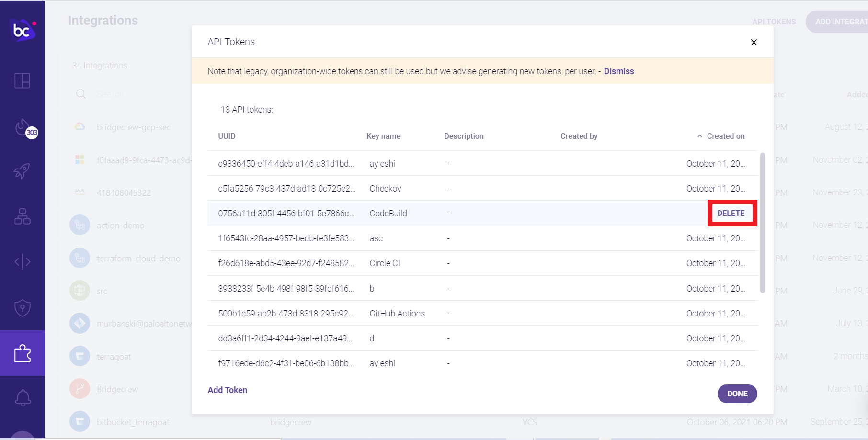
Task: Select the terraform-cloud-demo integration
Action: click(x=138, y=259)
